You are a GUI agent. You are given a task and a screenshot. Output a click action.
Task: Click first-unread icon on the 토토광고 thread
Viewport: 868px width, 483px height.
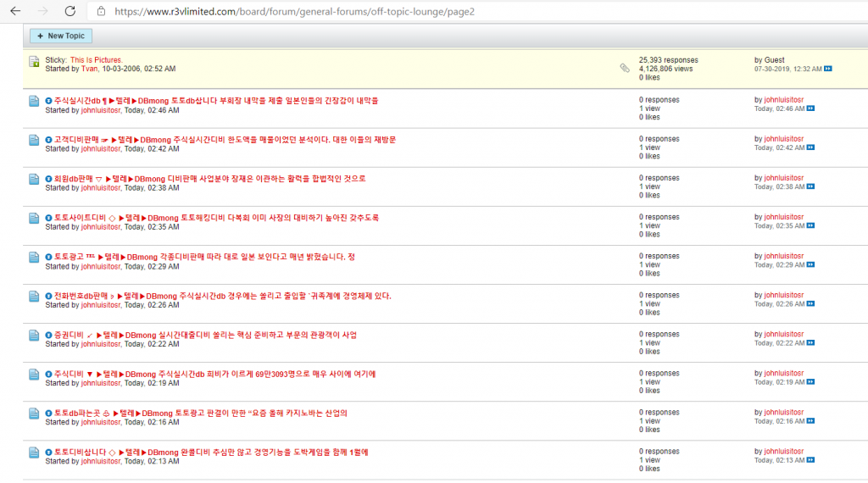(x=49, y=257)
